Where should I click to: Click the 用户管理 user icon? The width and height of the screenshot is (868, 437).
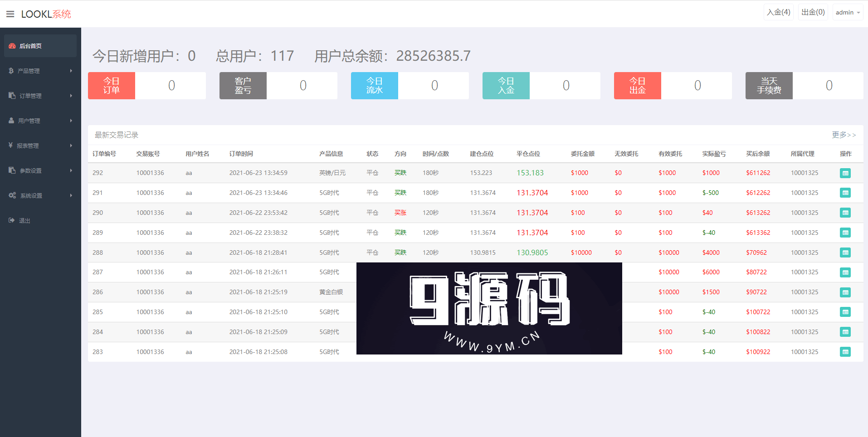(x=11, y=121)
